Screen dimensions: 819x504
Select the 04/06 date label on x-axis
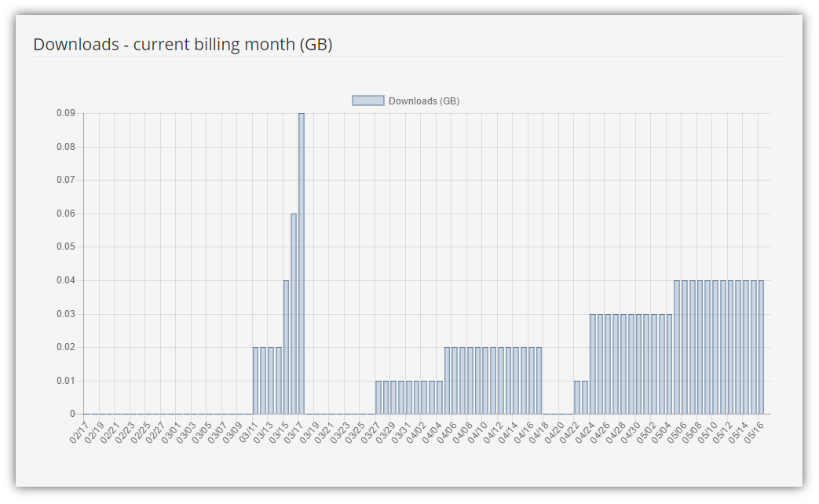tap(447, 433)
